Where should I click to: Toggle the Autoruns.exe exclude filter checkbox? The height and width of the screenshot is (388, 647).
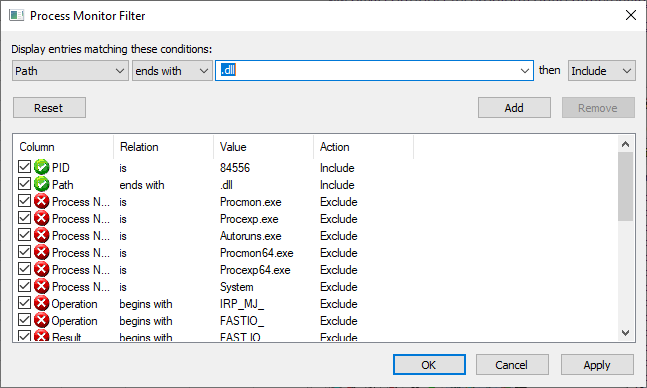click(x=24, y=235)
